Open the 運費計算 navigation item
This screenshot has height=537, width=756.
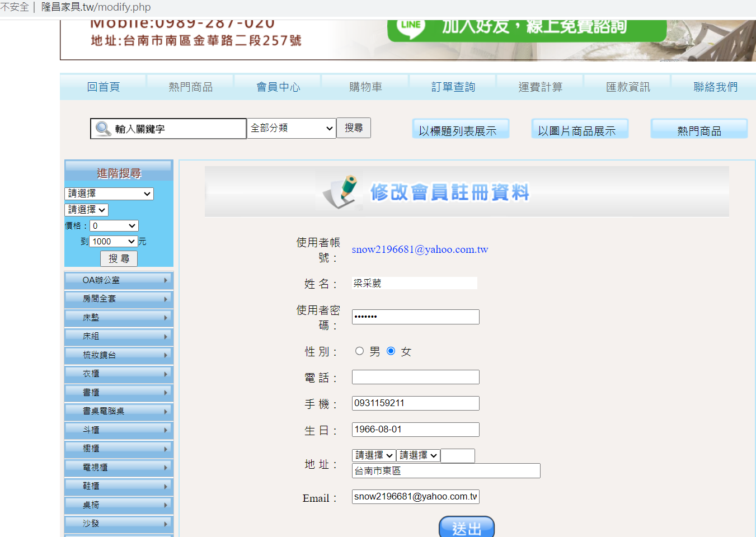pyautogui.click(x=541, y=87)
